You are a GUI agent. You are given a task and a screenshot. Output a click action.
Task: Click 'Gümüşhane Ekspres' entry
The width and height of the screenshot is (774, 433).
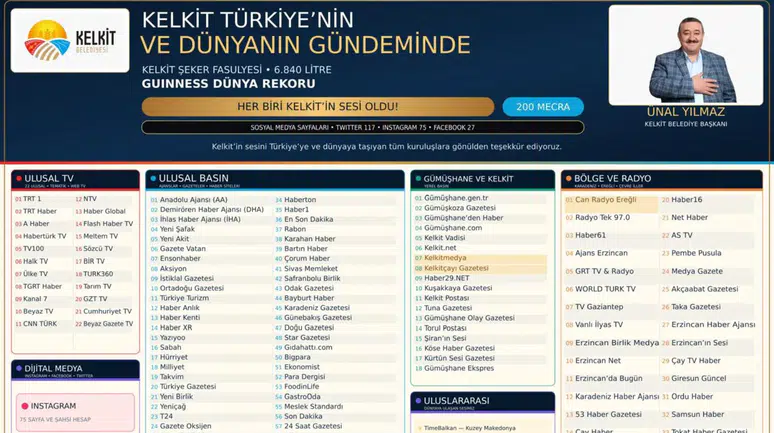pyautogui.click(x=459, y=368)
